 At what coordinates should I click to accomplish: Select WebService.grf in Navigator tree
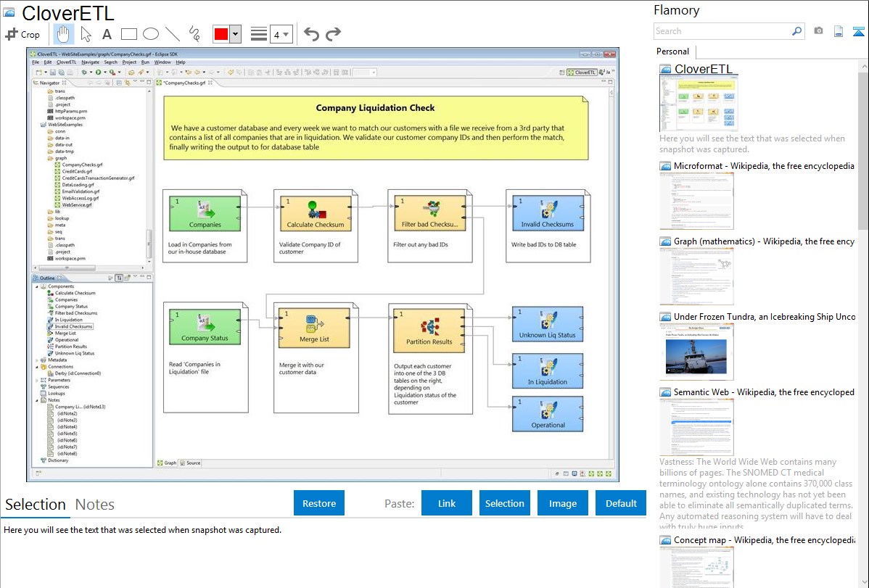pos(77,205)
